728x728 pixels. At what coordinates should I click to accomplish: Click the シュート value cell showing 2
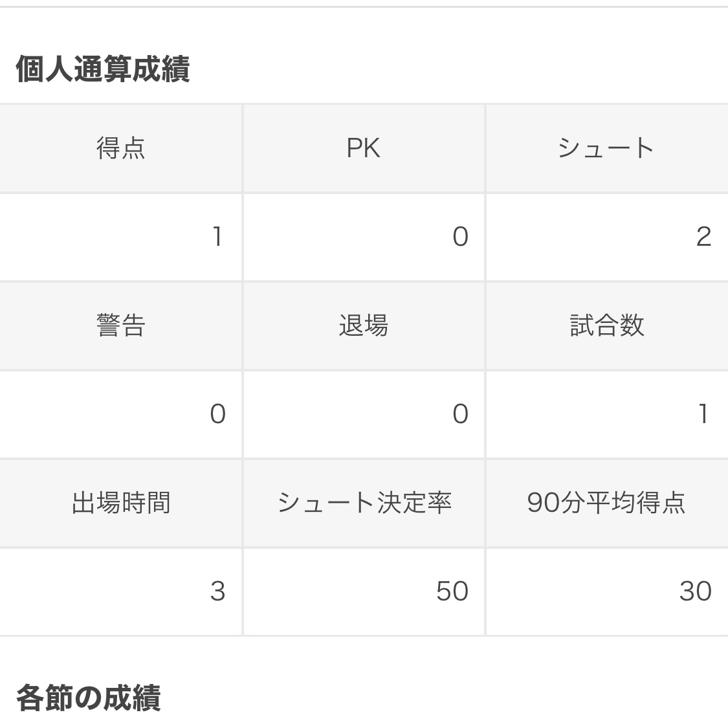[x=606, y=237]
